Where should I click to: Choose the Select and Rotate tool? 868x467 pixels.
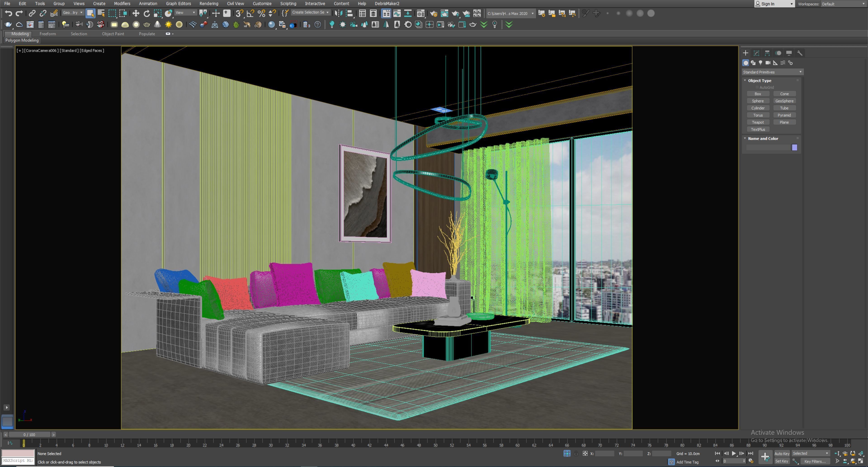[146, 13]
